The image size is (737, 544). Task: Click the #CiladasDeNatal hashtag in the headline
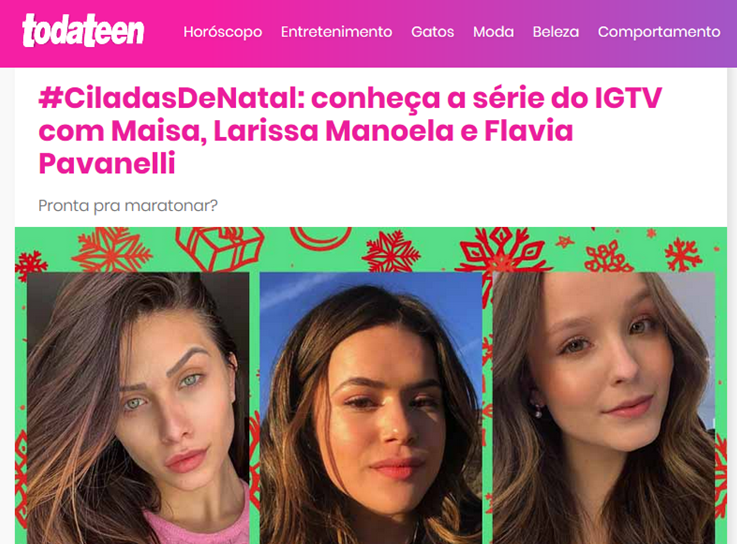coord(172,98)
